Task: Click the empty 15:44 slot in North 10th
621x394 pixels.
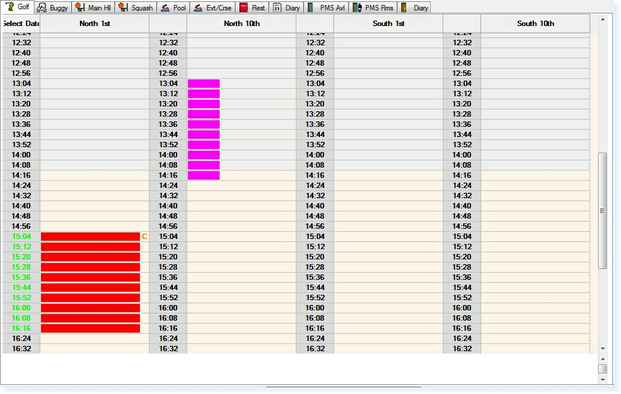Action: (x=242, y=287)
